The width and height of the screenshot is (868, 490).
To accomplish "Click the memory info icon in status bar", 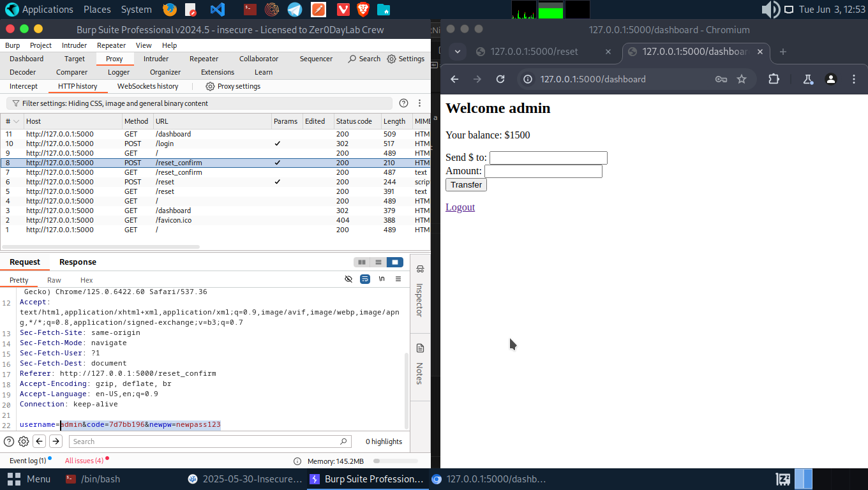I will pos(297,461).
